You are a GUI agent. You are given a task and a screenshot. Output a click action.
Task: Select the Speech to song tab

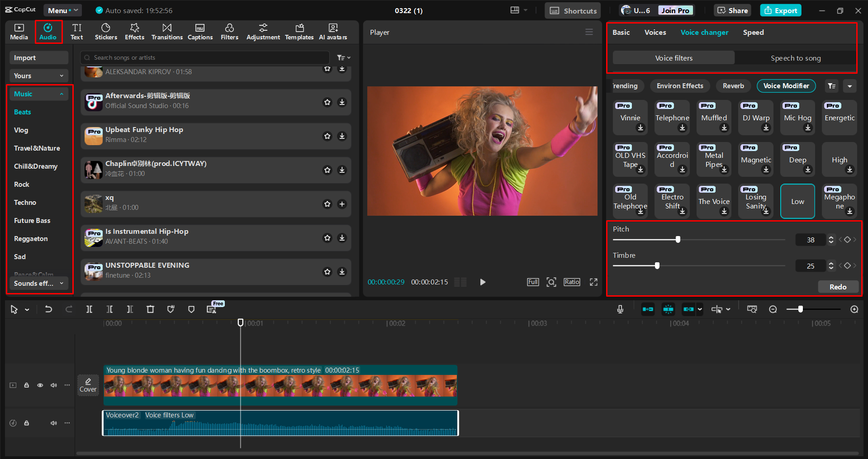point(795,58)
